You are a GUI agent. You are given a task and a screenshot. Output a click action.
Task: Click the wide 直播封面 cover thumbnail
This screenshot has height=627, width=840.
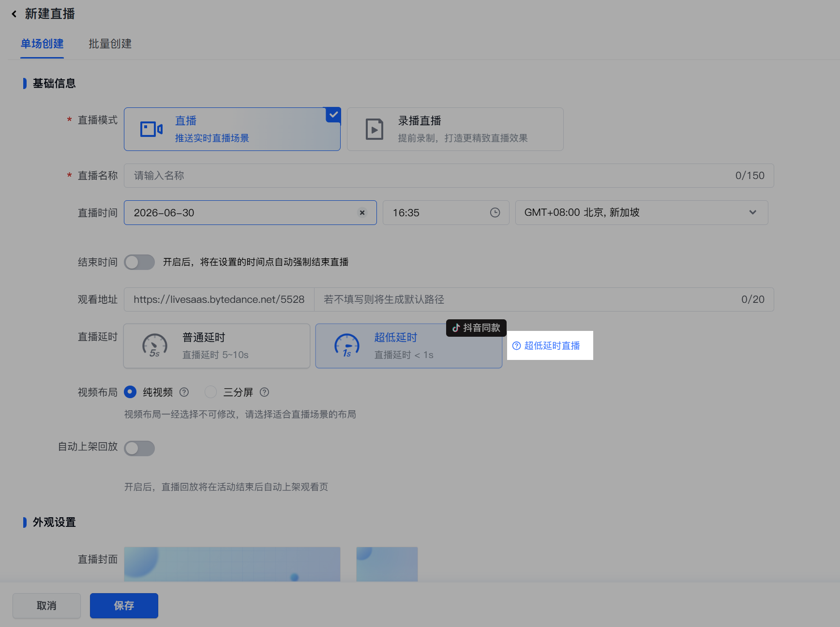(x=232, y=564)
